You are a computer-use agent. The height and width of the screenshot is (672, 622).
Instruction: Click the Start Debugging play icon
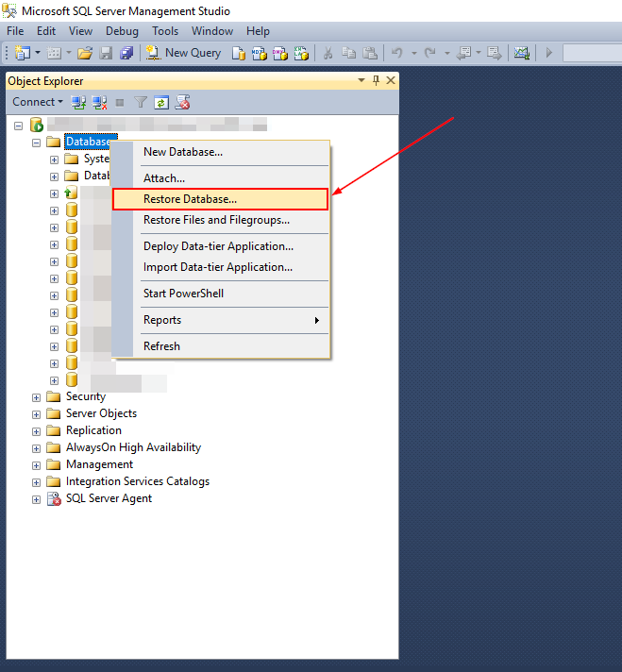[549, 53]
